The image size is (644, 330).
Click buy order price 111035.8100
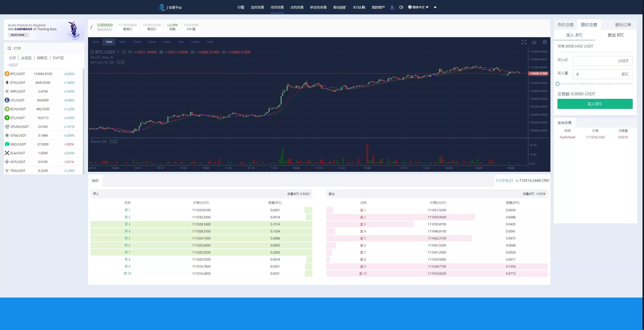[201, 210]
